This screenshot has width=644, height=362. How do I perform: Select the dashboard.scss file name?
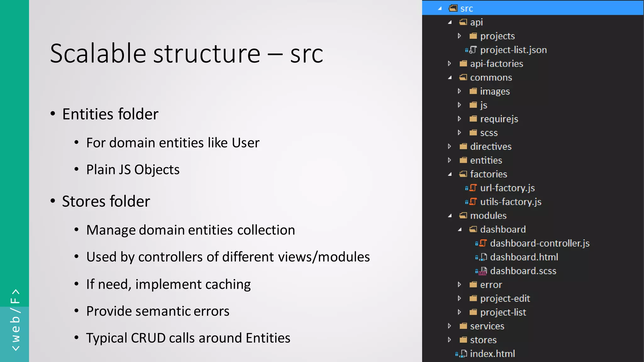(523, 271)
